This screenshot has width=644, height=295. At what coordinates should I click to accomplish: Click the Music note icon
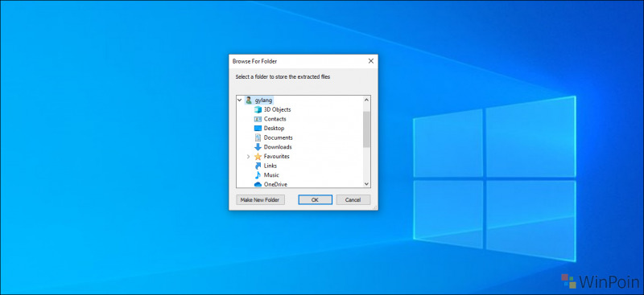point(258,175)
